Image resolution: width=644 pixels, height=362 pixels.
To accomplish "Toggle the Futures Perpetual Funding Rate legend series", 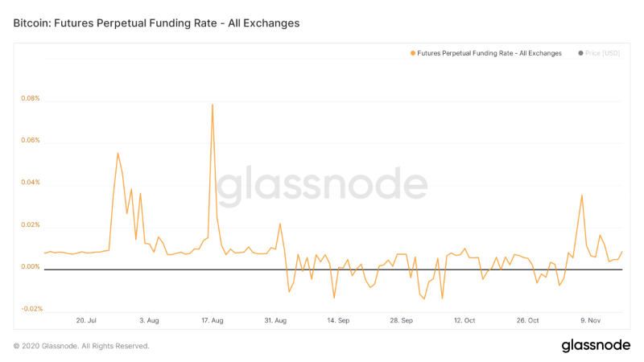I will tap(489, 53).
